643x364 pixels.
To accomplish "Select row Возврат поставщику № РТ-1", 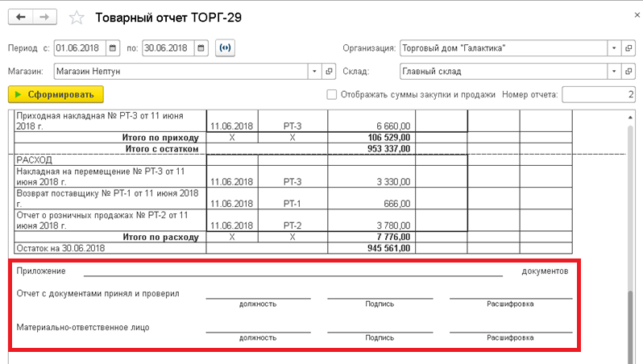I will [x=110, y=199].
